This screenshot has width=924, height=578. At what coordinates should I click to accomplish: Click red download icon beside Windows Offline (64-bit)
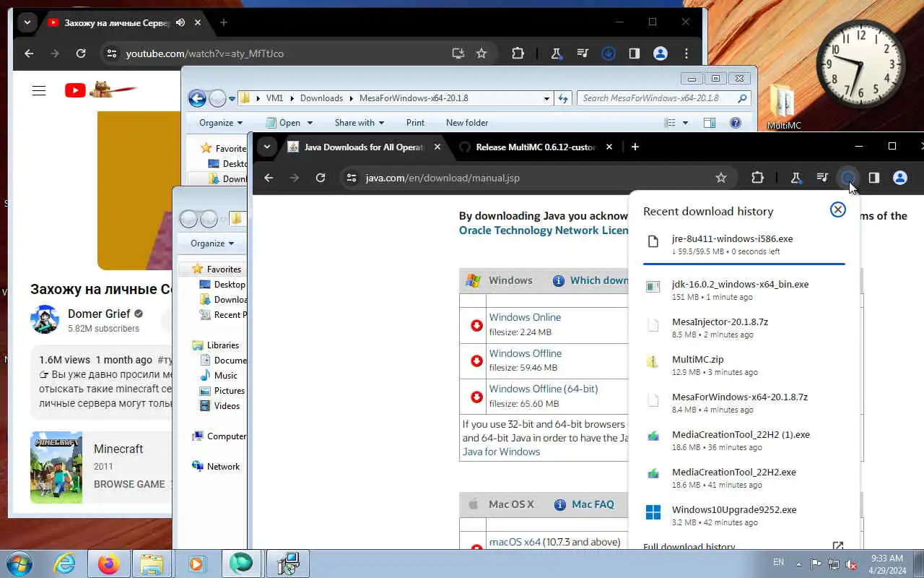coord(476,397)
